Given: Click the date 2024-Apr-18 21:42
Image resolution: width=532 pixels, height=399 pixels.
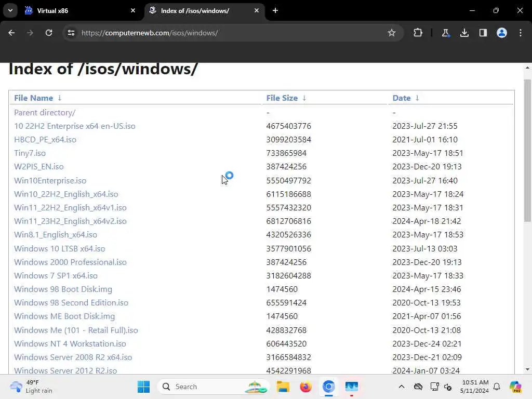Looking at the screenshot, I should click(x=427, y=221).
